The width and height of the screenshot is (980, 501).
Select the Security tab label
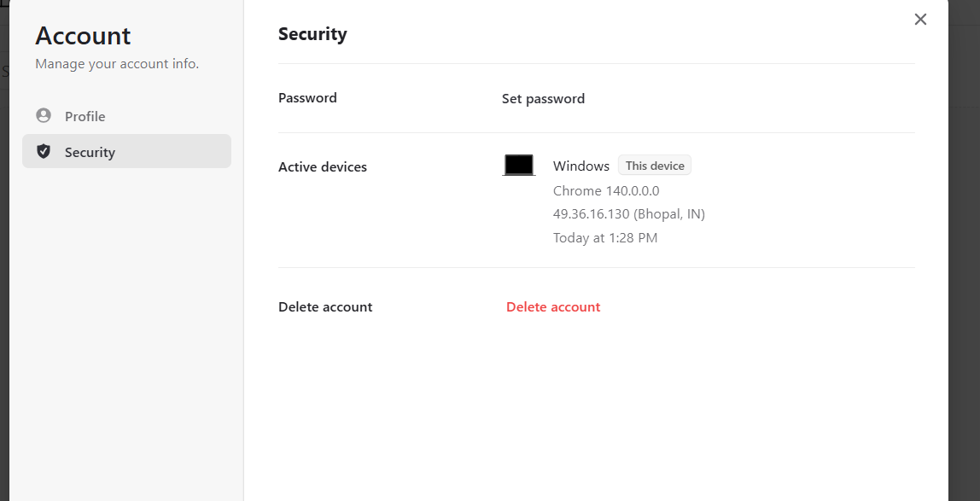click(90, 152)
